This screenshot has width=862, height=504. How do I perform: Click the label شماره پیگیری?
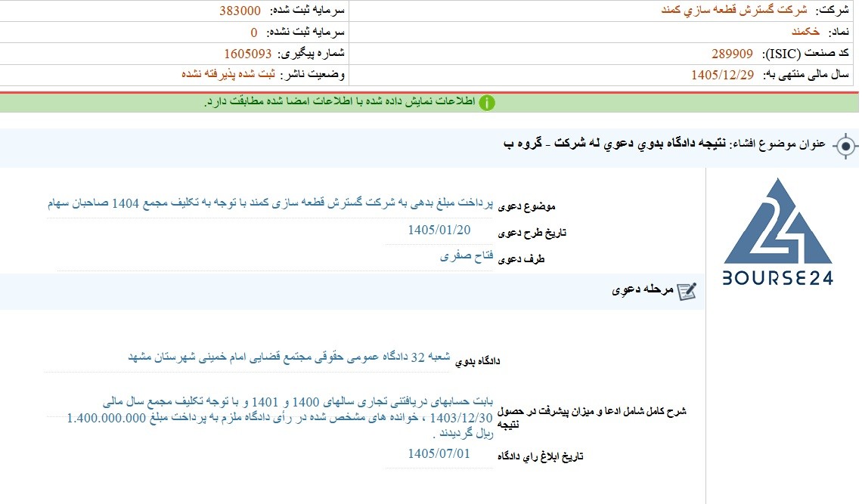[x=311, y=54]
